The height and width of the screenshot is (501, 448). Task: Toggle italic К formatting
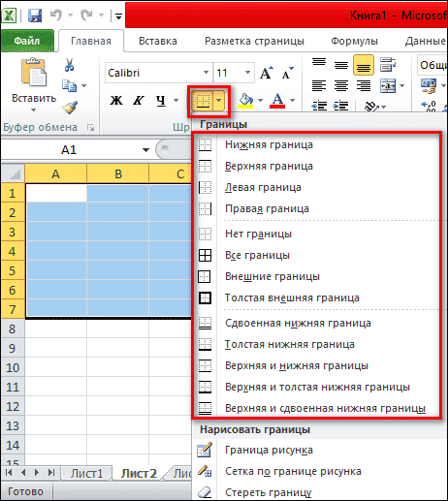[x=139, y=101]
